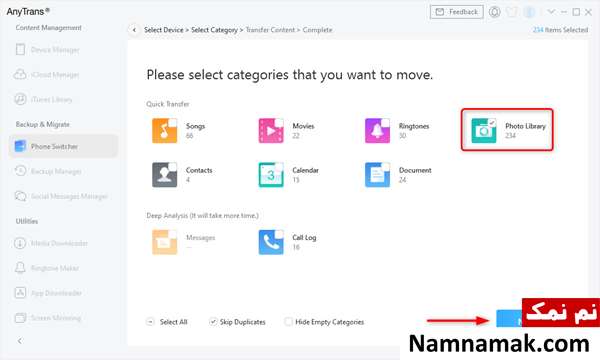Open Social Messages Manager in the sidebar
The height and width of the screenshot is (360, 600).
[x=63, y=196]
